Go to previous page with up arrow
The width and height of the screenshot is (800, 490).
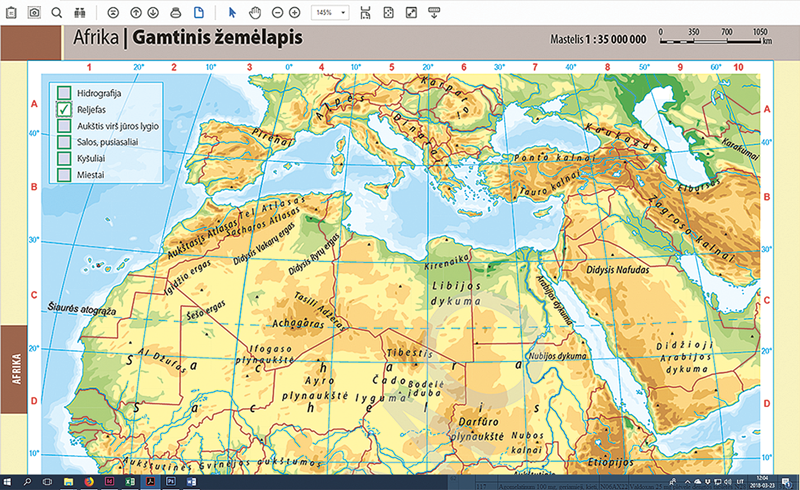(x=136, y=13)
